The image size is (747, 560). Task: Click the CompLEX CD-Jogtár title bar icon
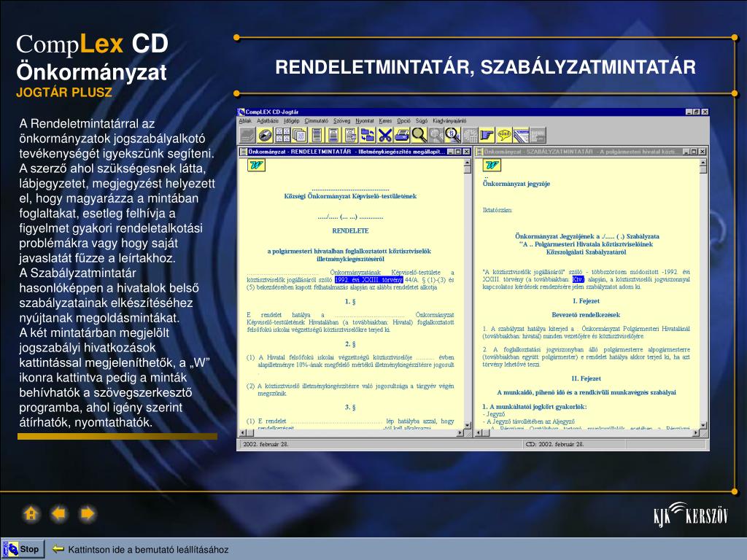[241, 112]
